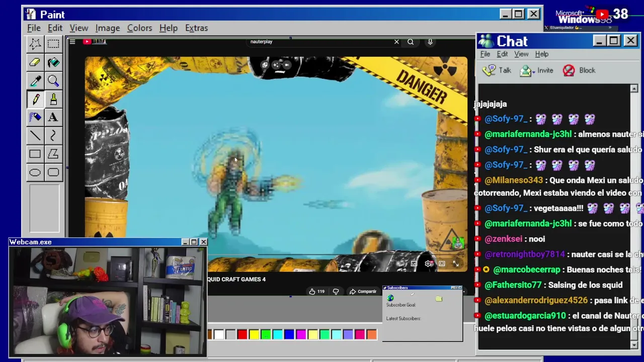The height and width of the screenshot is (362, 644).
Task: Click username @zenksei in chat
Action: [x=503, y=239]
